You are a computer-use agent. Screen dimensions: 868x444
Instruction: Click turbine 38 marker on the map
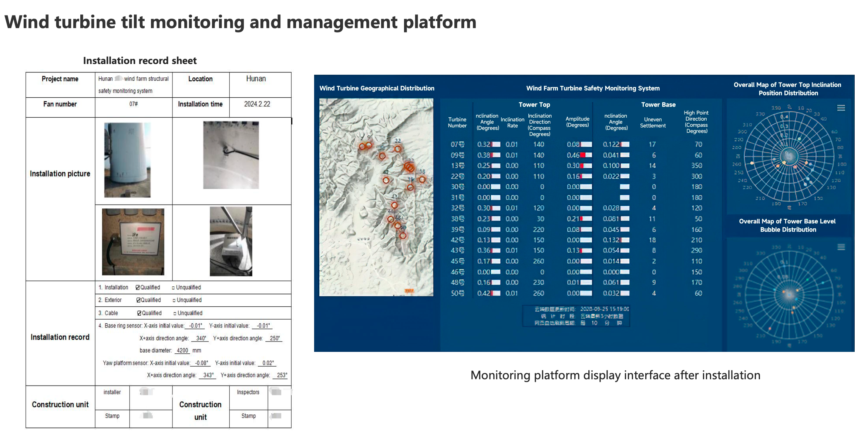click(x=422, y=179)
